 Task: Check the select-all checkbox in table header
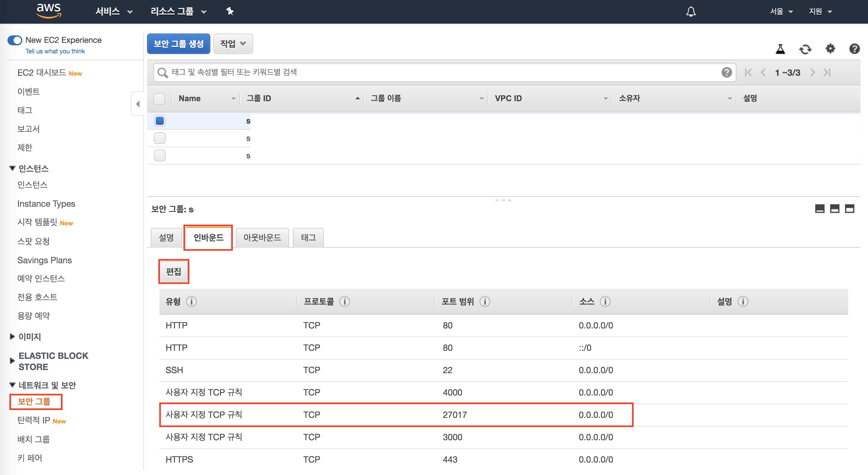[x=159, y=98]
